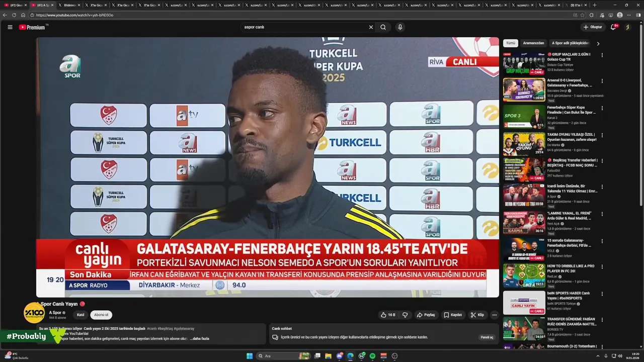Open TAKIM OYUNU video thumbnail
Image resolution: width=644 pixels, height=362 pixels.
click(524, 143)
